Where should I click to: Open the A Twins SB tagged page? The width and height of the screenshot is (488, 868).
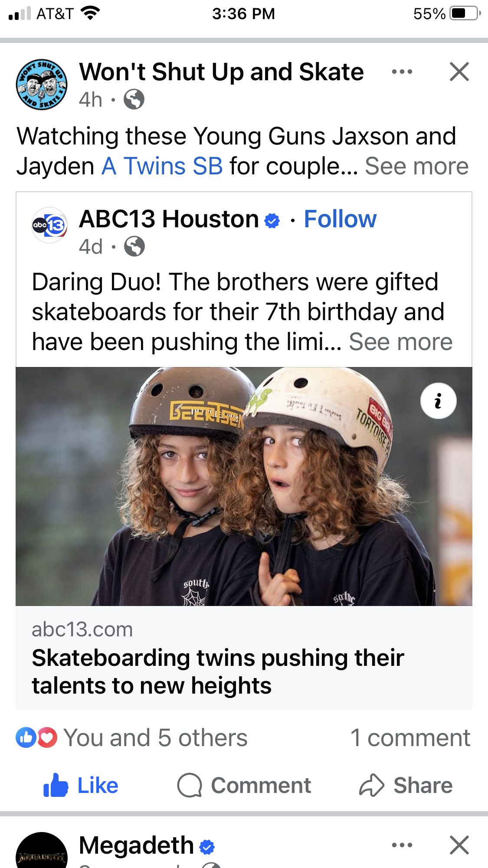[x=162, y=166]
